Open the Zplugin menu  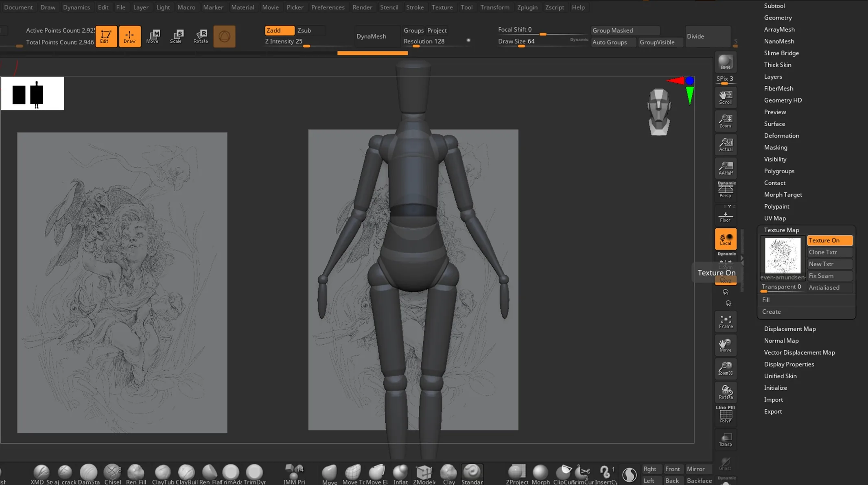pos(527,7)
